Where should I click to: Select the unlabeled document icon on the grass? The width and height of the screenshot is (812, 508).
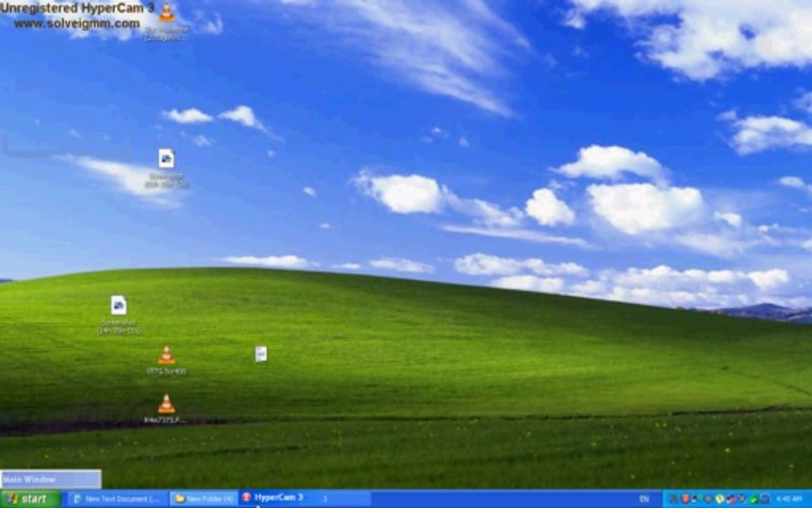pos(262,354)
